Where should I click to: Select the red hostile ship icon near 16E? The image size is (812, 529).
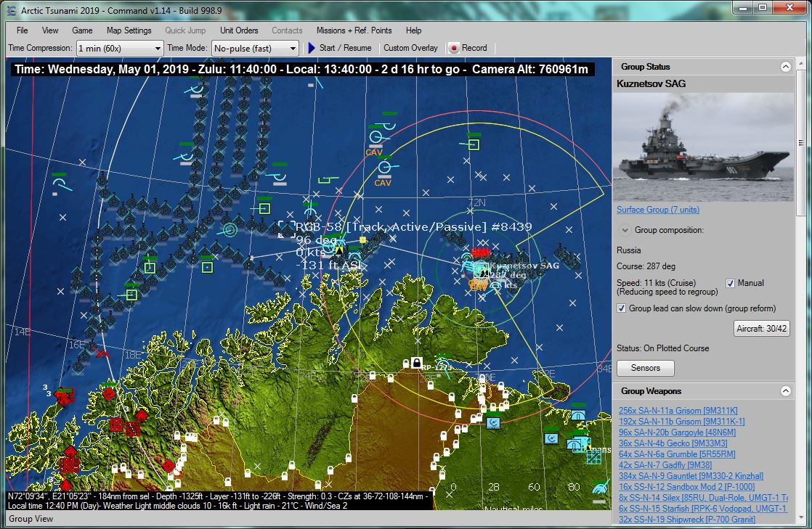click(102, 354)
